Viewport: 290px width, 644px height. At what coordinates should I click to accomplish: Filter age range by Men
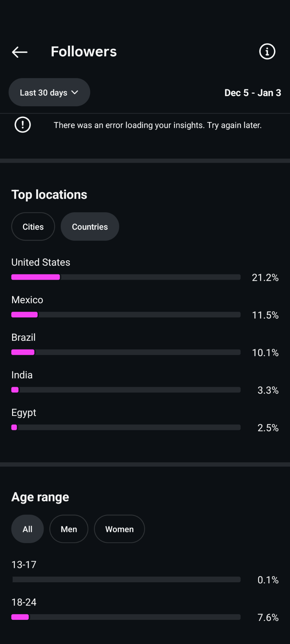pyautogui.click(x=69, y=529)
